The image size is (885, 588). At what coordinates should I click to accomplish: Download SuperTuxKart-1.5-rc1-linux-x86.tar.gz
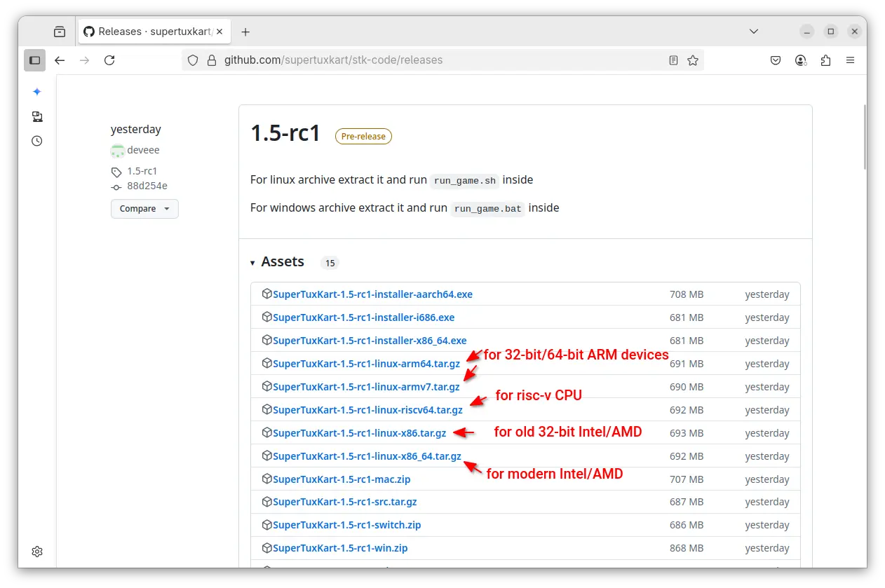pos(359,433)
